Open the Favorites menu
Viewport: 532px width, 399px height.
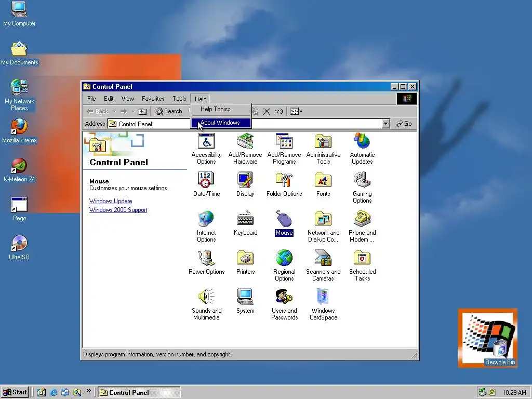tap(153, 99)
